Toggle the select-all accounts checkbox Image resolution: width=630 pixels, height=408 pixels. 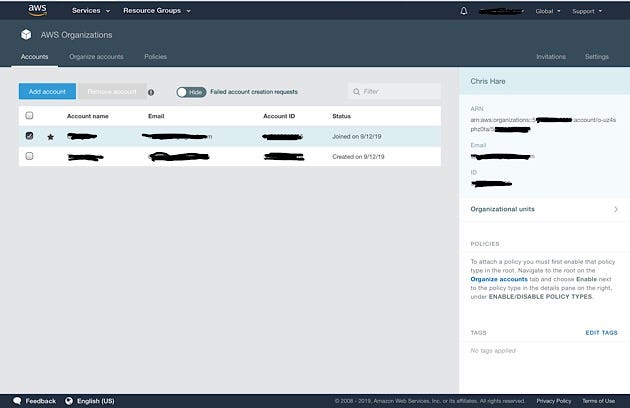(x=29, y=116)
